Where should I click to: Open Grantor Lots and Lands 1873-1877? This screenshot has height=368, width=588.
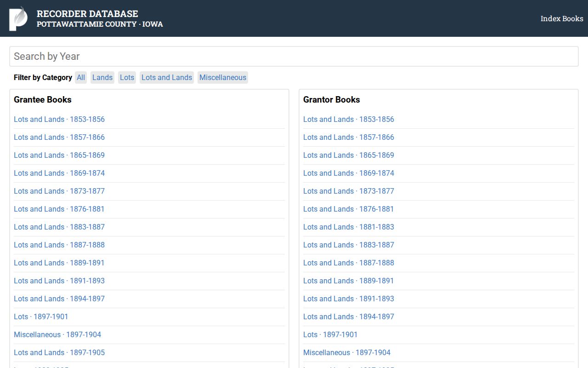[x=349, y=191]
